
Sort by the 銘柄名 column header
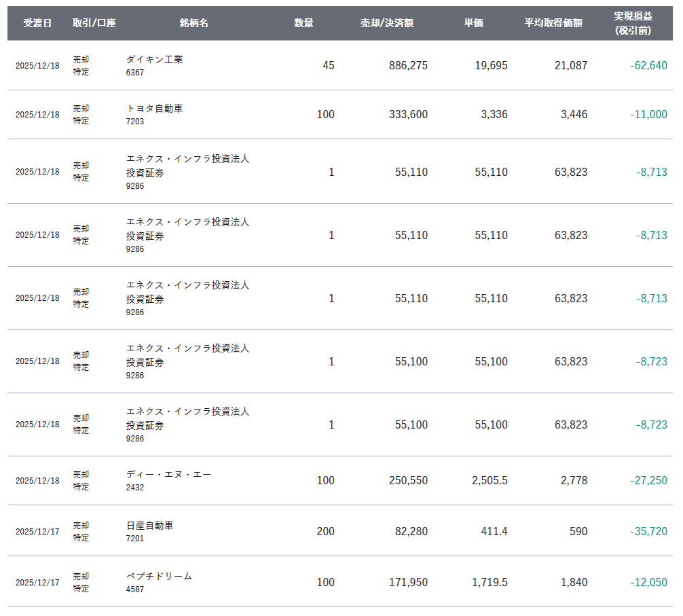point(194,23)
